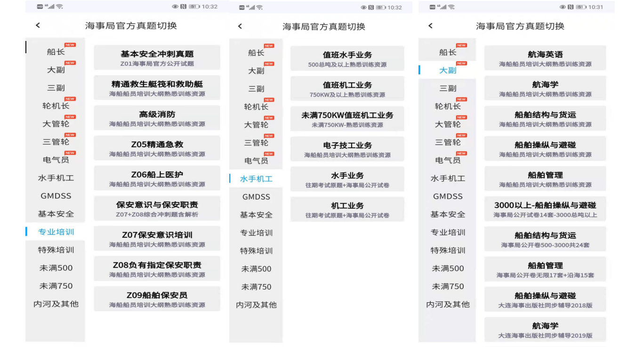Select 船长 tab on 水手机工 screen
Viewport: 644px width, 347px height.
pyautogui.click(x=256, y=53)
